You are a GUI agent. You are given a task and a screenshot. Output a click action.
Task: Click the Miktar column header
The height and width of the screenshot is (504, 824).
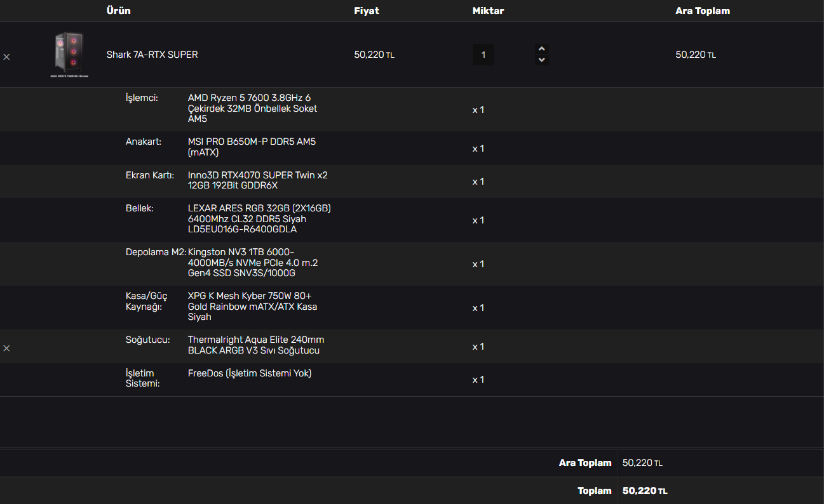pyautogui.click(x=488, y=11)
